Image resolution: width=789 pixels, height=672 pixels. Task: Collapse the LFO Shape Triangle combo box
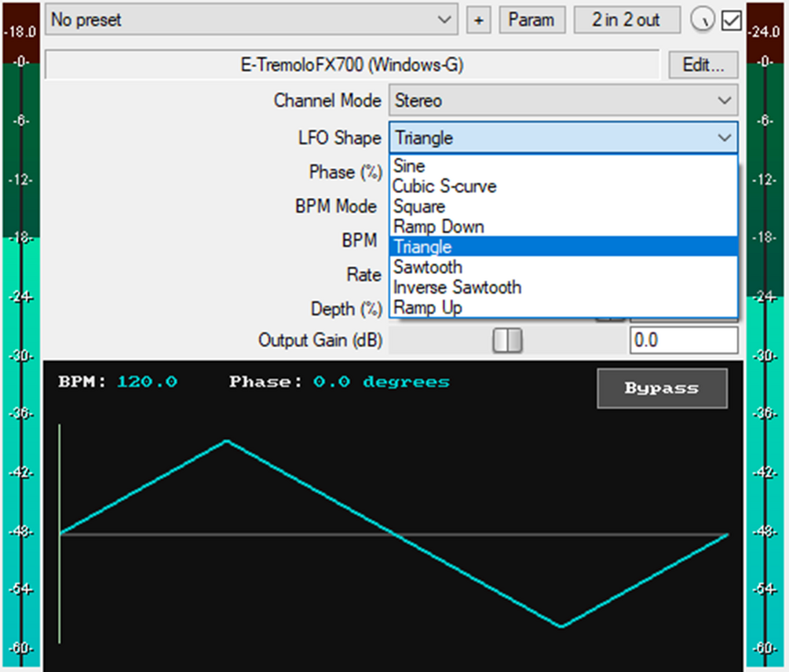pyautogui.click(x=563, y=137)
